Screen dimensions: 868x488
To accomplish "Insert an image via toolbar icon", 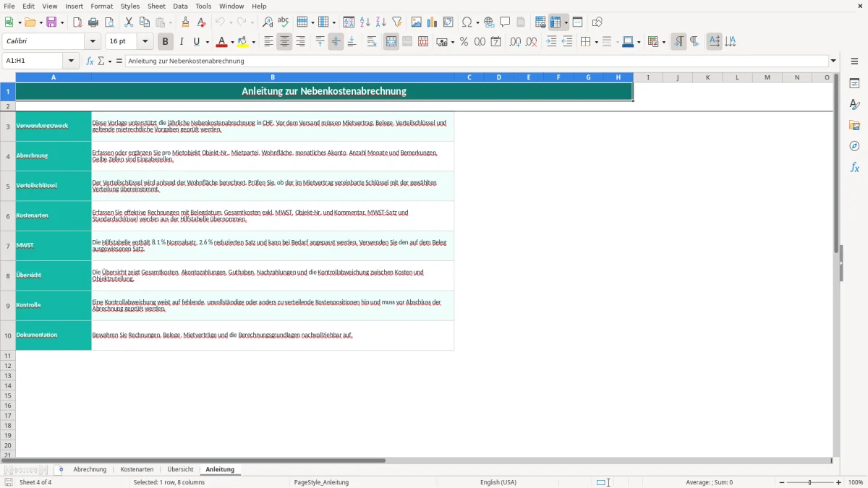I will pyautogui.click(x=417, y=22).
